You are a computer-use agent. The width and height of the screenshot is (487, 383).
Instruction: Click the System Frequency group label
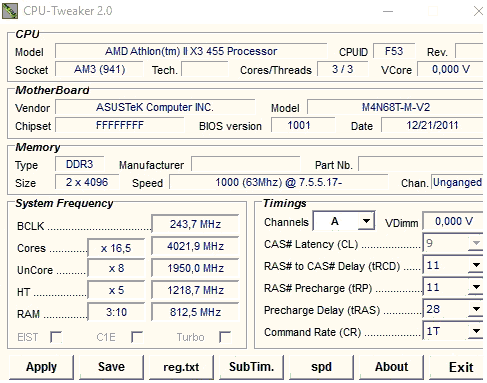coord(64,203)
